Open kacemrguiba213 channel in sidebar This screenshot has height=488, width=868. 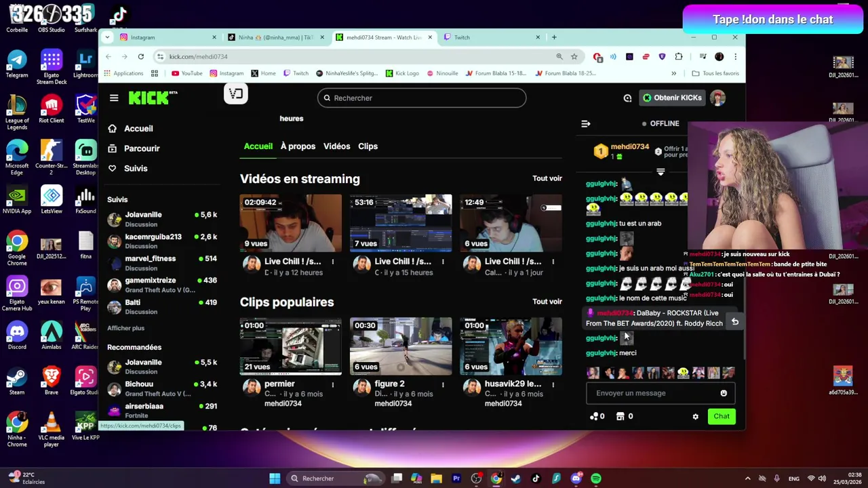162,241
